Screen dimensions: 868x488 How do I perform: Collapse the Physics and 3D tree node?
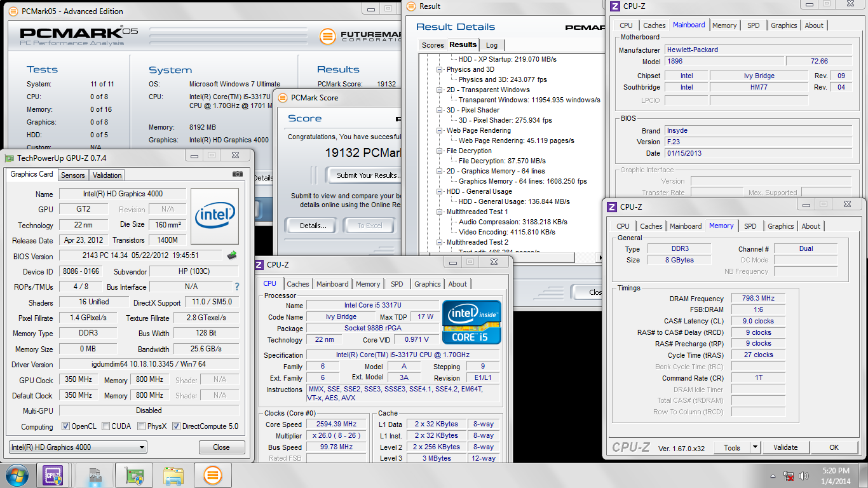point(440,70)
